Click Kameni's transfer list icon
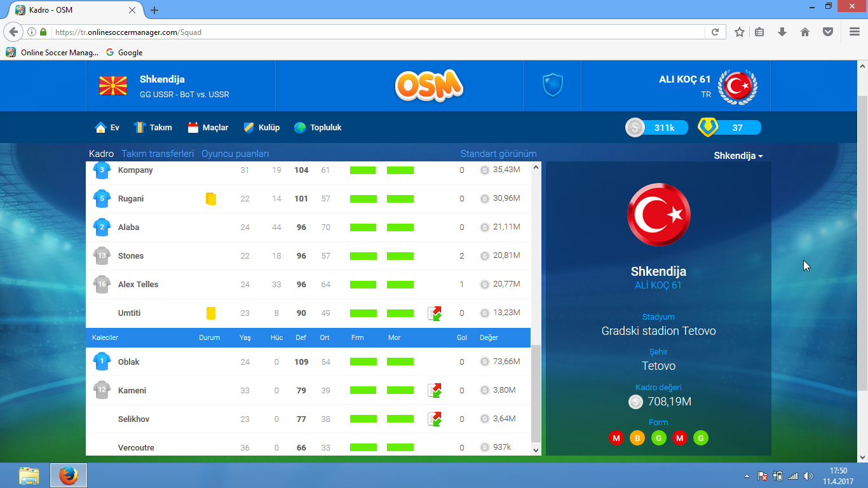Viewport: 868px width, 488px height. 435,390
